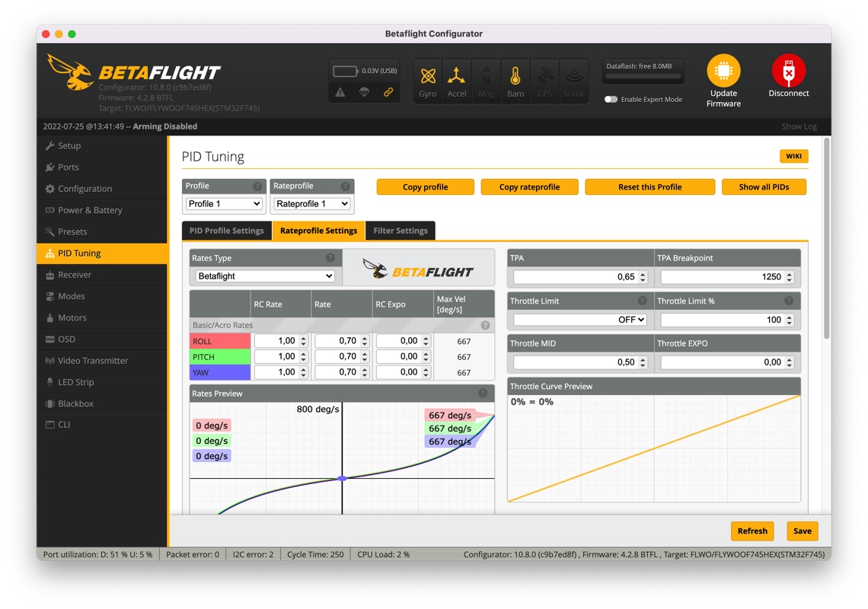
Task: Click the Update Firmware chip icon
Action: 723,71
